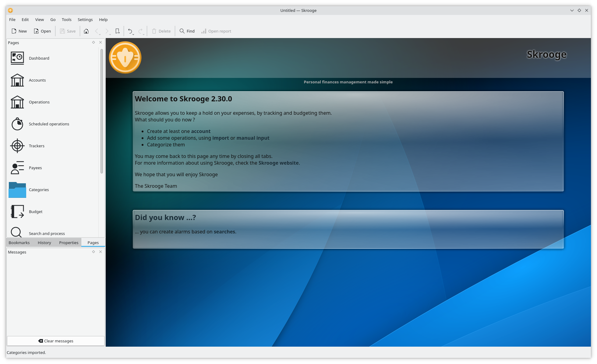Open the 'Skrooge website' link
The image size is (597, 364).
278,163
